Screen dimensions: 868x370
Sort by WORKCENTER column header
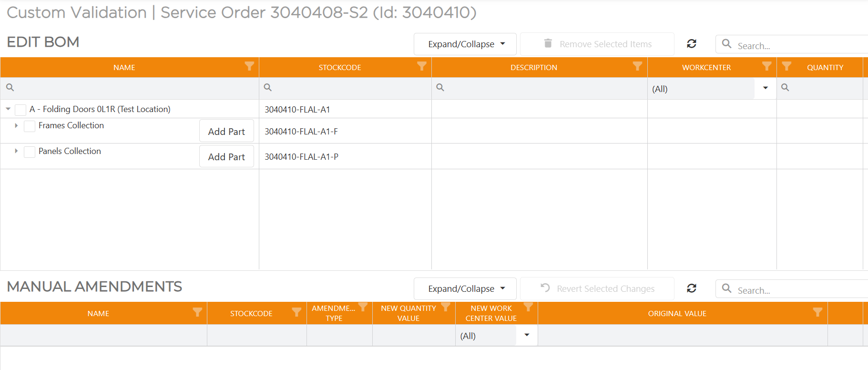[x=706, y=68]
